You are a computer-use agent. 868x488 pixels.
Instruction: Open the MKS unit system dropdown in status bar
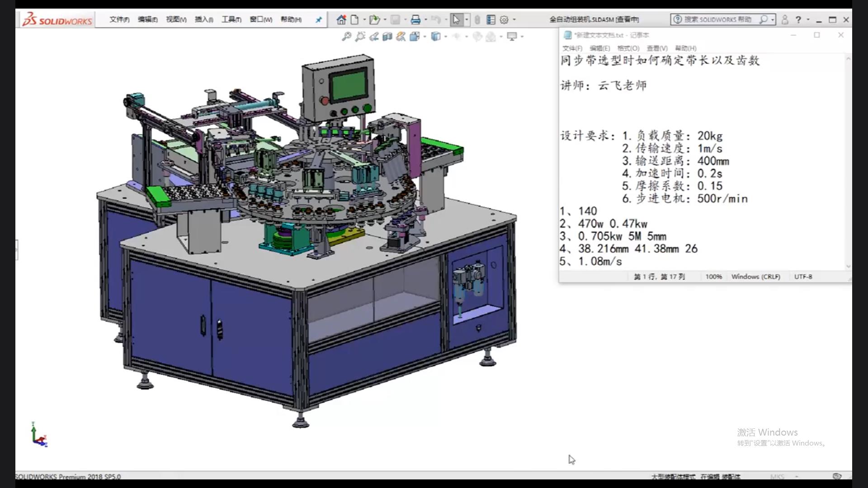pos(797,476)
